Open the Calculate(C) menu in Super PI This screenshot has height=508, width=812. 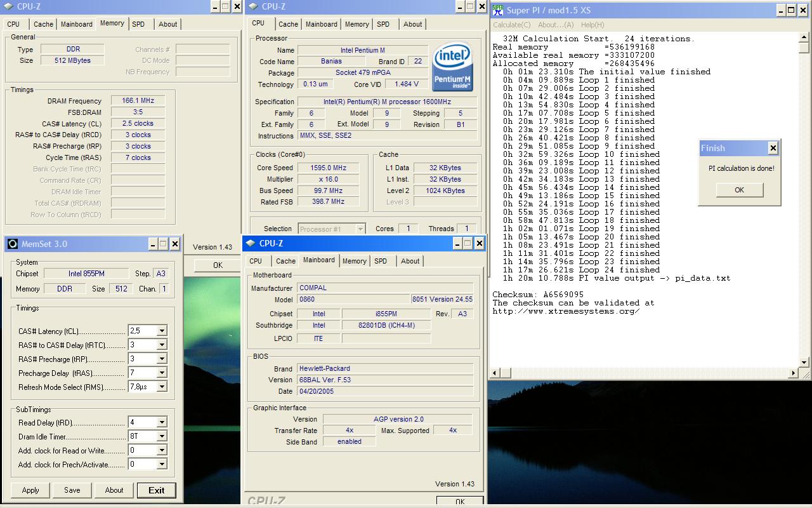click(x=512, y=25)
